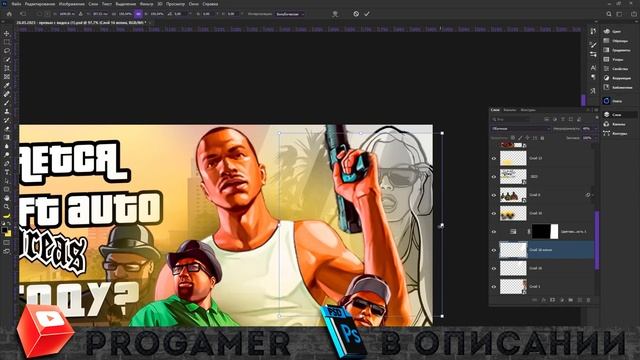Toggle the maintain aspect ratio link button
Screen dimensions: 640x360
pos(138,14)
